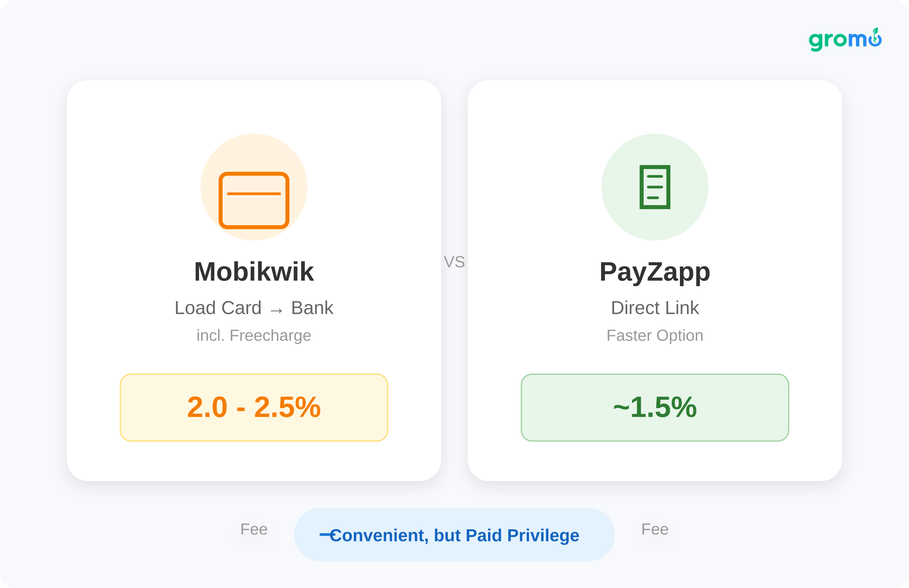Click the arrow between Load Card and Bank
Viewport: 909px width, 588px height.
(276, 310)
